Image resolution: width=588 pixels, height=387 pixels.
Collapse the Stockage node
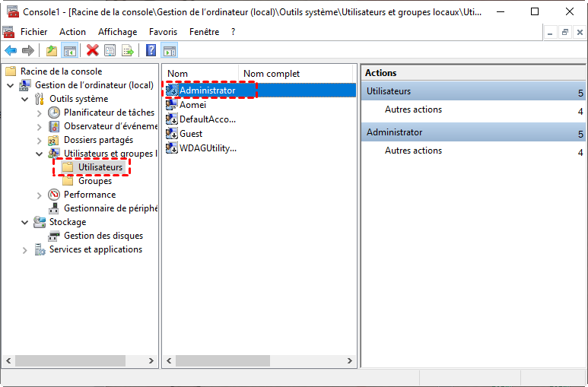(x=25, y=222)
